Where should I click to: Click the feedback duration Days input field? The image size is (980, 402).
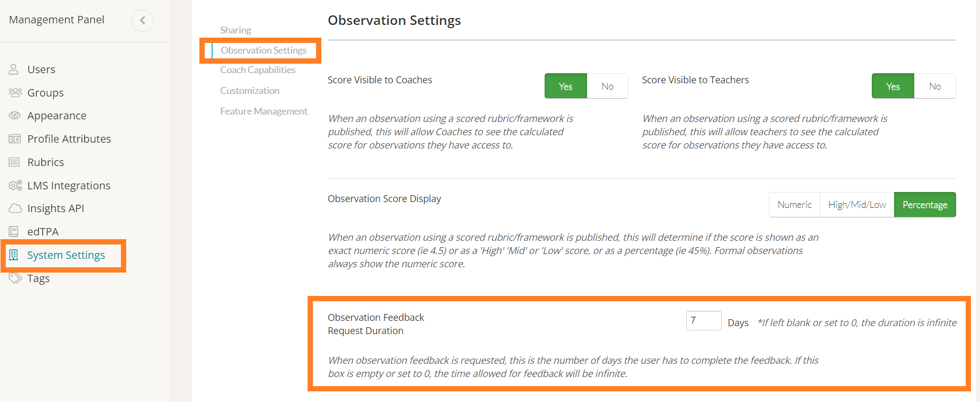pos(703,321)
